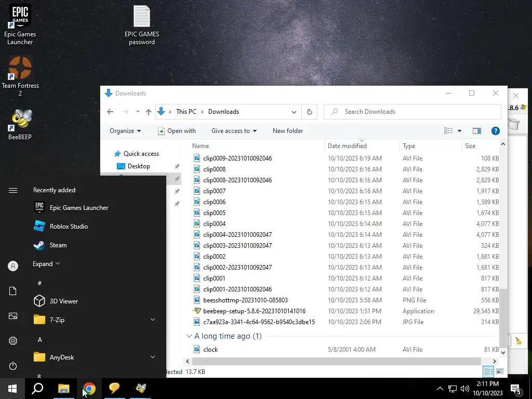Toggle the preview pane icon
The image size is (532, 399).
coord(477,131)
